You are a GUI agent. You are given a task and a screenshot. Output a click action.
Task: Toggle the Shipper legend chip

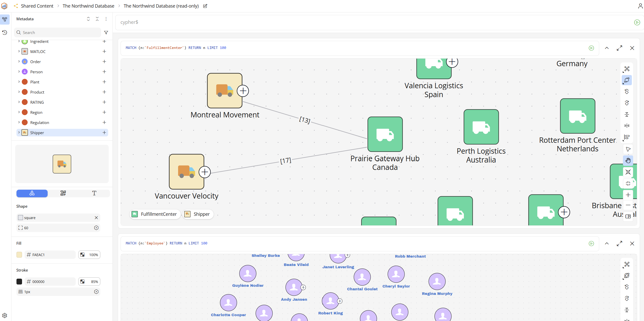click(198, 214)
